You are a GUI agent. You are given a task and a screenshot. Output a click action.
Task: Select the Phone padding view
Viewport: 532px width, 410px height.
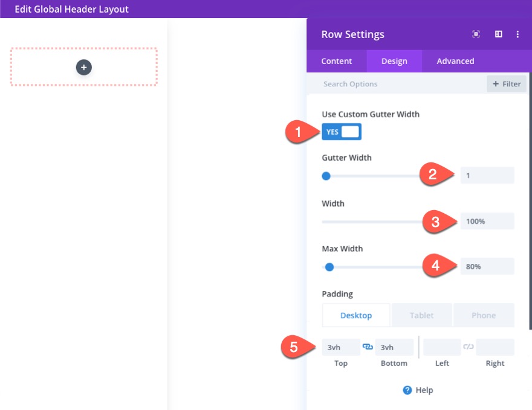484,315
